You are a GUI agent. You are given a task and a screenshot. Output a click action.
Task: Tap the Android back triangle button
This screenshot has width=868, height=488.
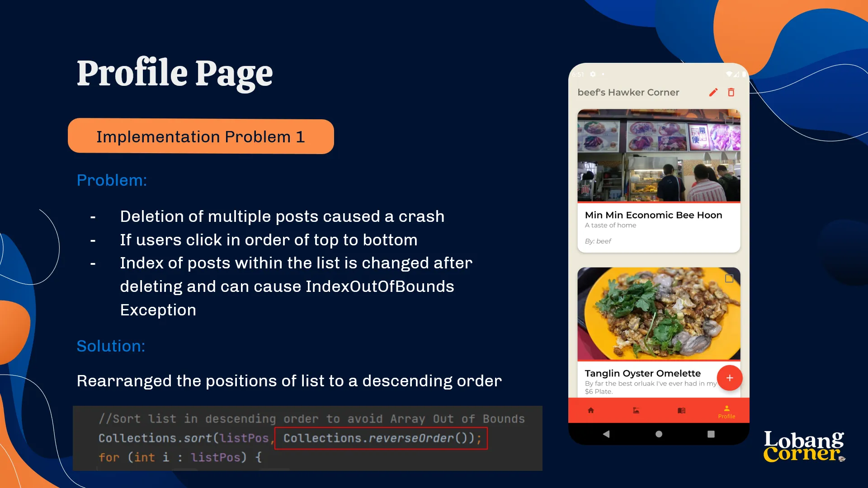[x=606, y=434]
